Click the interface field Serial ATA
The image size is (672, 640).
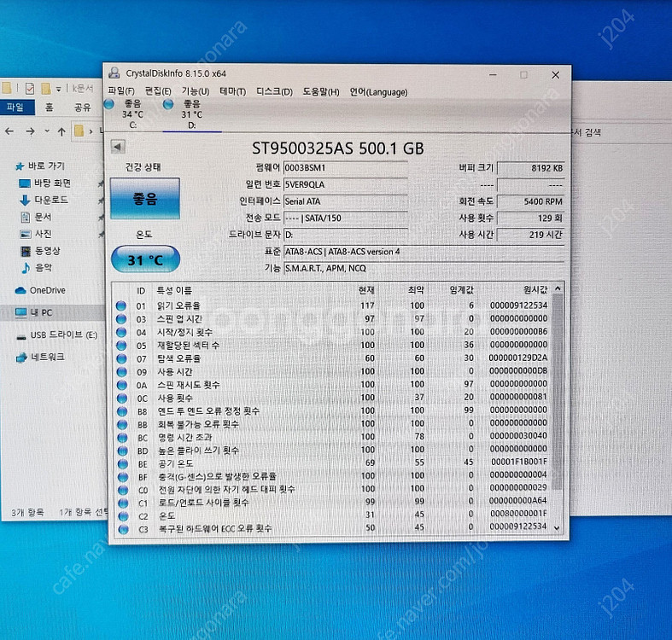pos(345,201)
